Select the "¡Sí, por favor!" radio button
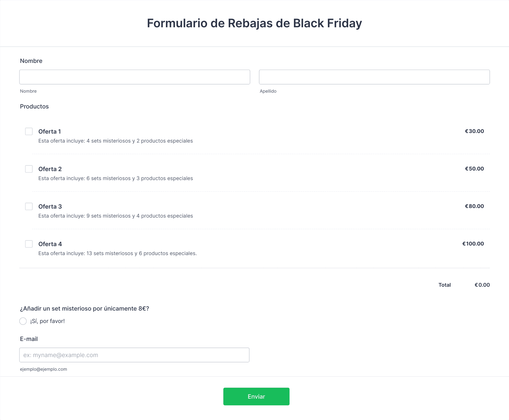The width and height of the screenshot is (509, 420). (x=23, y=321)
